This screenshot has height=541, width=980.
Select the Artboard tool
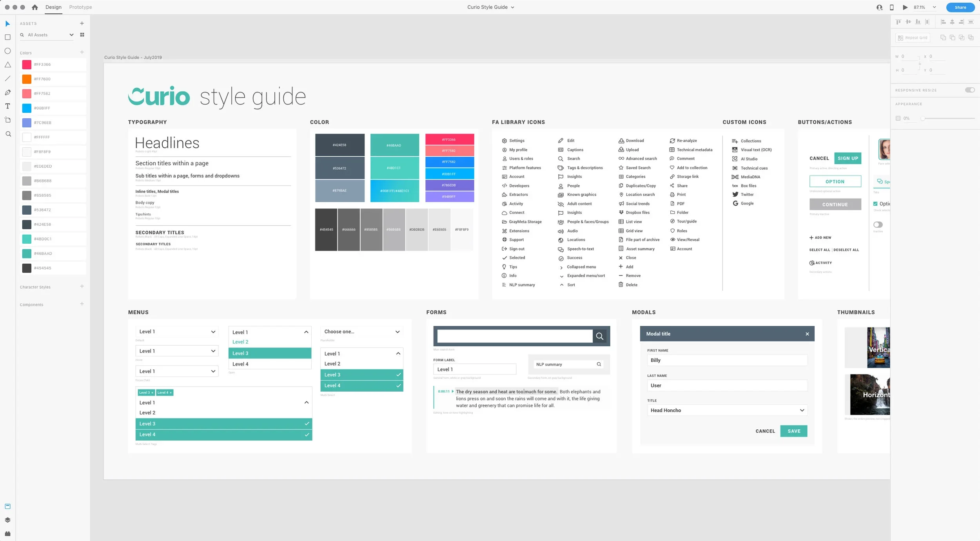tap(7, 120)
